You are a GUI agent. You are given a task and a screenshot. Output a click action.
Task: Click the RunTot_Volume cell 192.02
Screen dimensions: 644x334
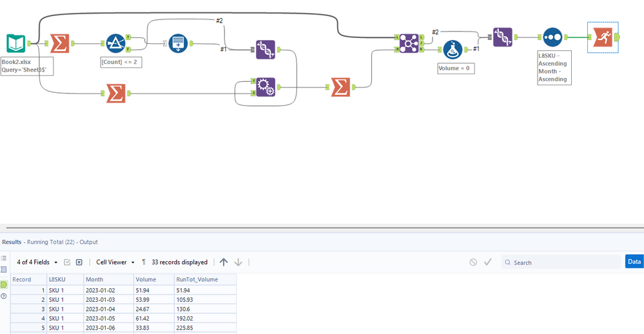tap(205, 319)
